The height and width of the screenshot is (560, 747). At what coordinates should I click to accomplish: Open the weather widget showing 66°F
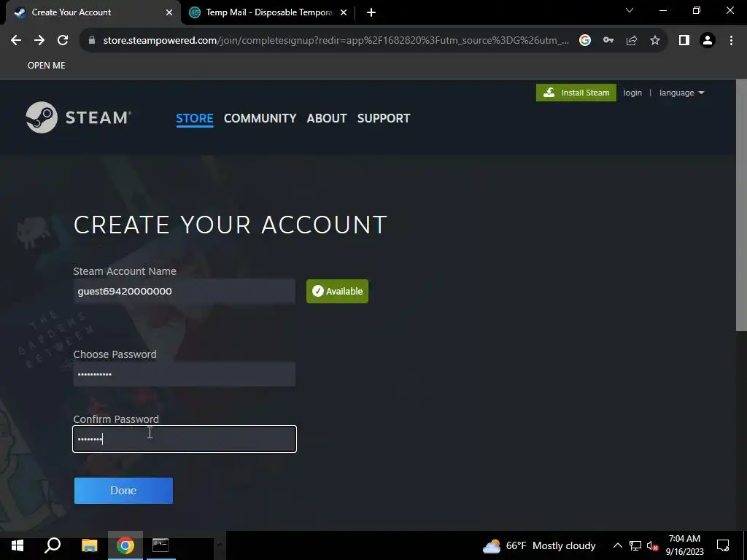click(x=539, y=545)
